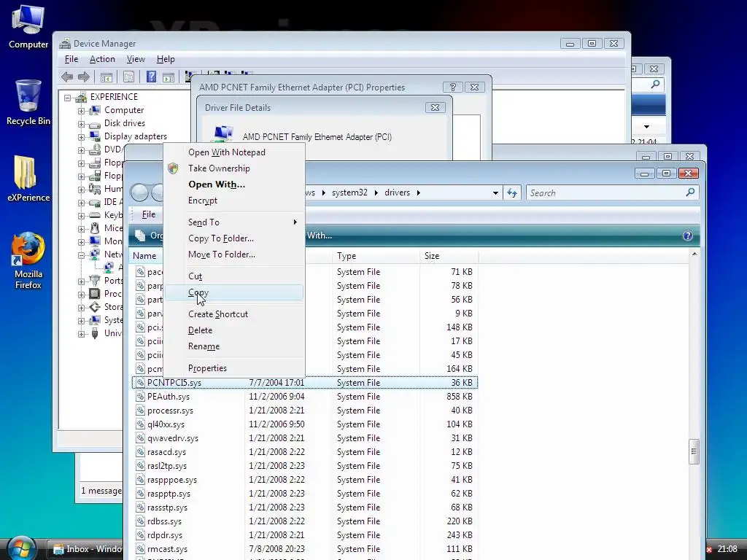The height and width of the screenshot is (560, 747).
Task: Choose Open With Notepad from context menu
Action: click(x=233, y=152)
